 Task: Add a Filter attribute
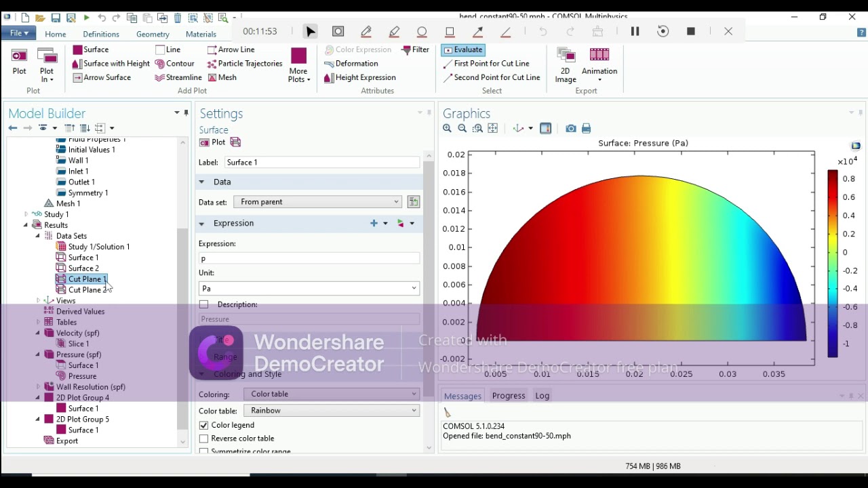(415, 49)
